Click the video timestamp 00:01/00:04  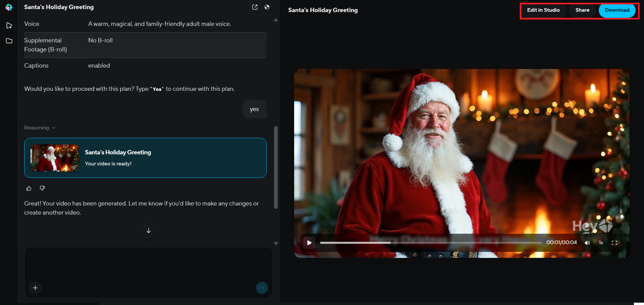click(x=561, y=242)
